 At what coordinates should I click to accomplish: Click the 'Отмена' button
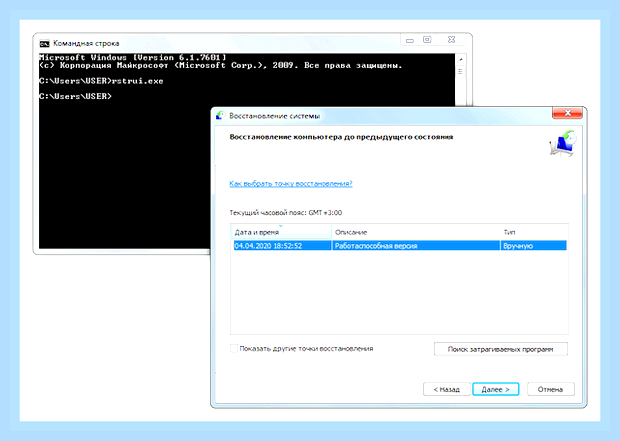pos(550,389)
